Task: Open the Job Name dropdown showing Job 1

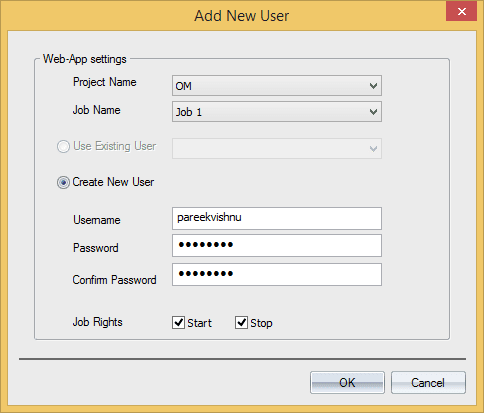Action: click(277, 112)
